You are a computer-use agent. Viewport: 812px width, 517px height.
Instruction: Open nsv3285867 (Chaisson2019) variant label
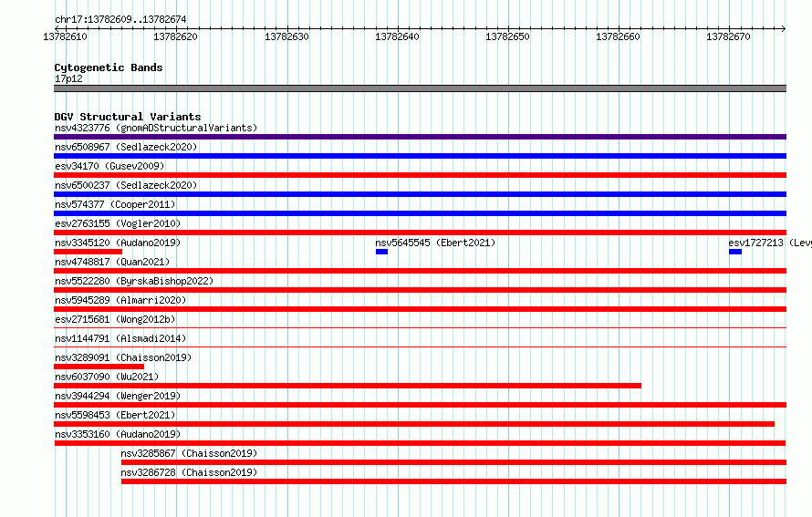(189, 453)
